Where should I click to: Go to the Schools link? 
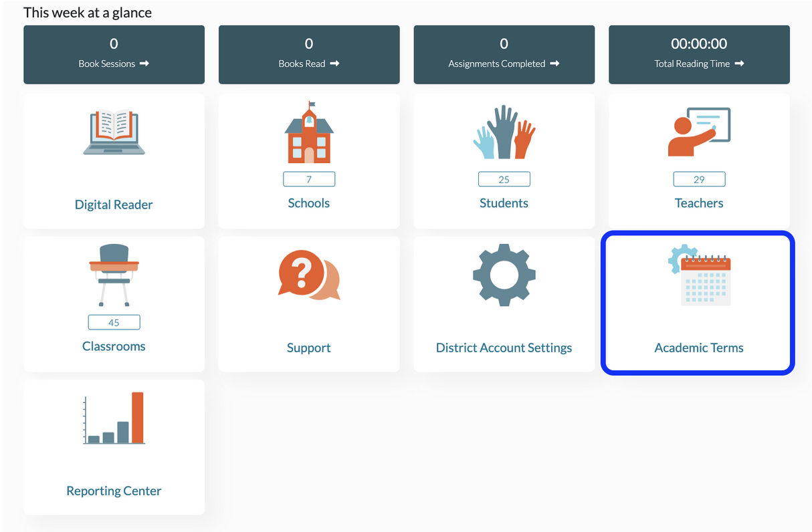[309, 203]
